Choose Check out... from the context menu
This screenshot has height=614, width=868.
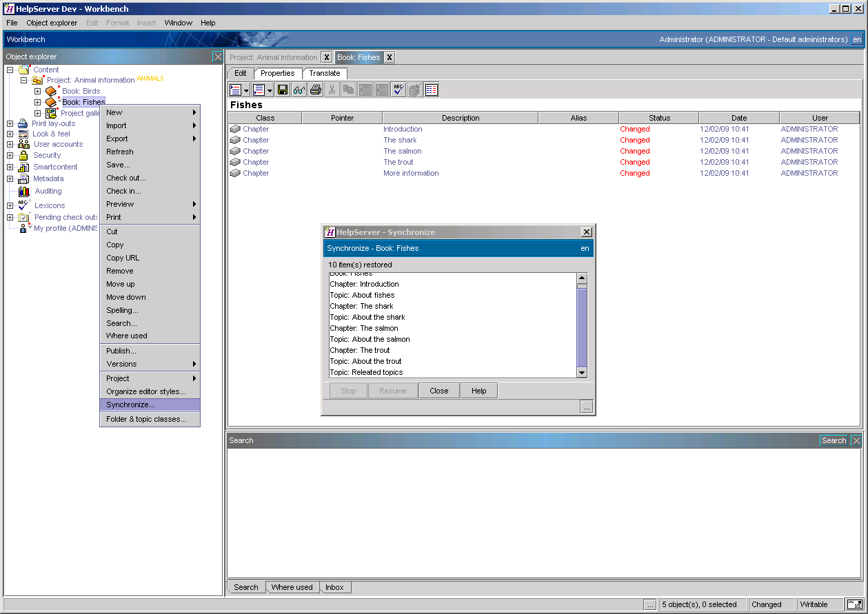coord(150,178)
